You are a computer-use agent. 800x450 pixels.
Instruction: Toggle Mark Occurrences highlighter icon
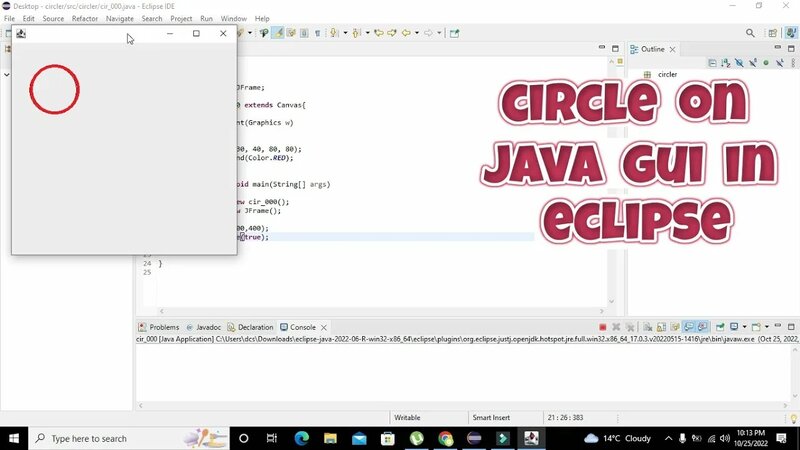click(x=278, y=33)
